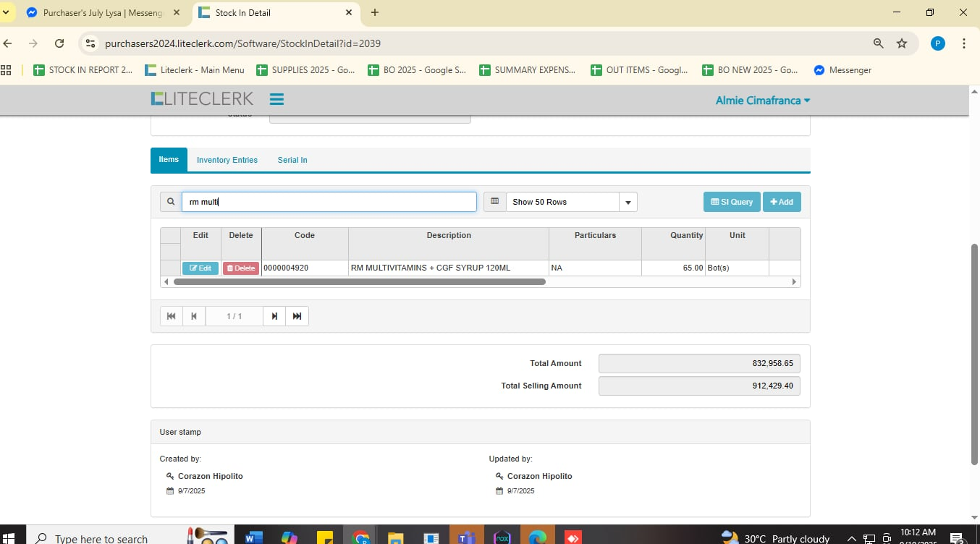The height and width of the screenshot is (544, 980).
Task: Open the Chrome tab search dropdown arrow
Action: (6, 12)
